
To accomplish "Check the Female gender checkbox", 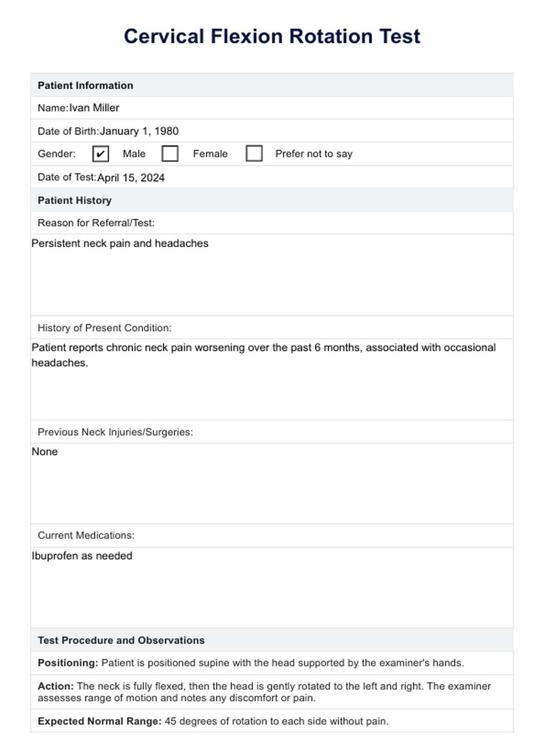I will tap(170, 154).
